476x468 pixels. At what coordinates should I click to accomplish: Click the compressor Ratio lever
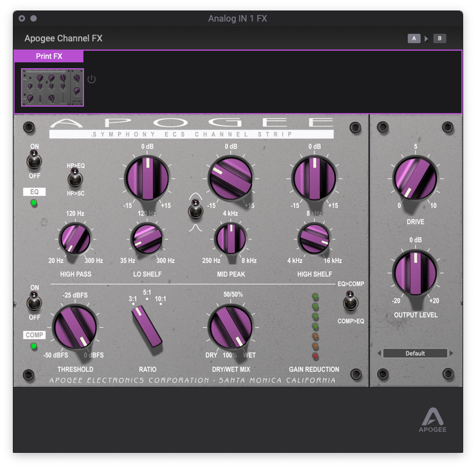point(147,328)
